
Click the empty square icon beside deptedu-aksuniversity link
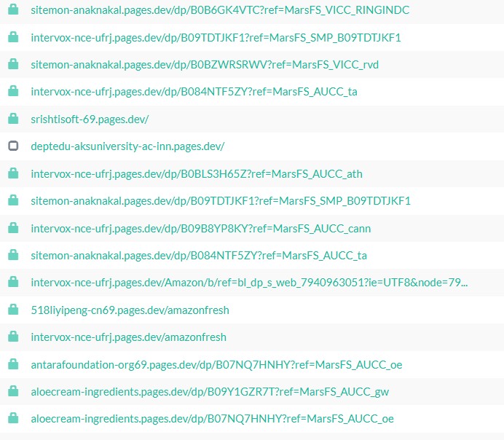tap(13, 146)
